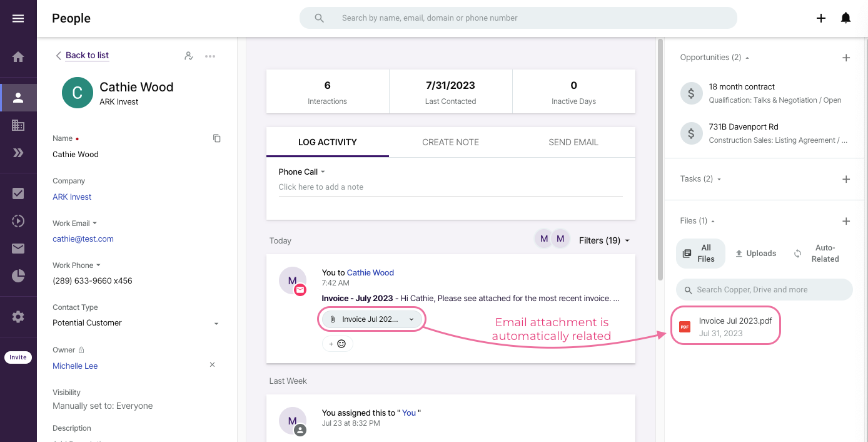Add a new opportunity with plus
Image resolution: width=868 pixels, height=442 pixels.
click(846, 58)
